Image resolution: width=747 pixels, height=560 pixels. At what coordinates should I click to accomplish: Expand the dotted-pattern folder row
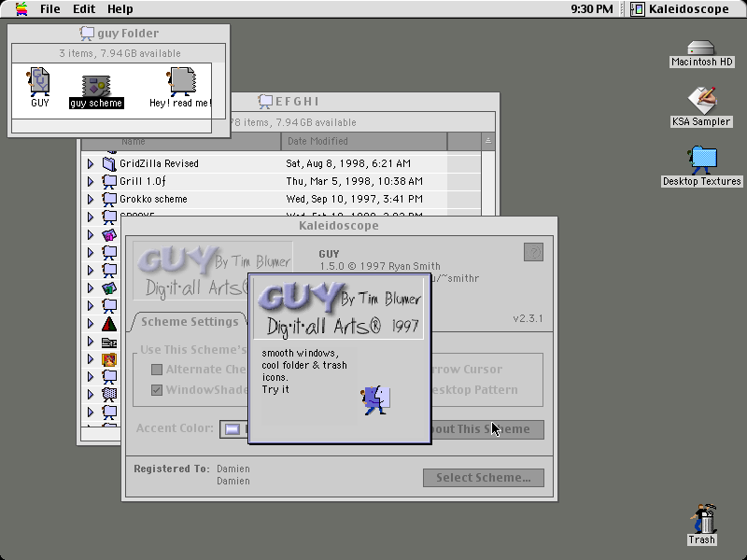(90, 394)
